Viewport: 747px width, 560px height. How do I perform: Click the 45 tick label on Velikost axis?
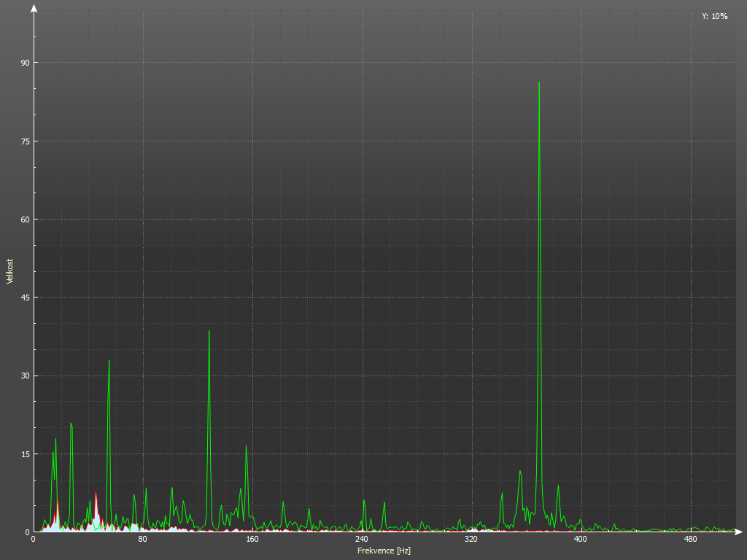click(25, 297)
